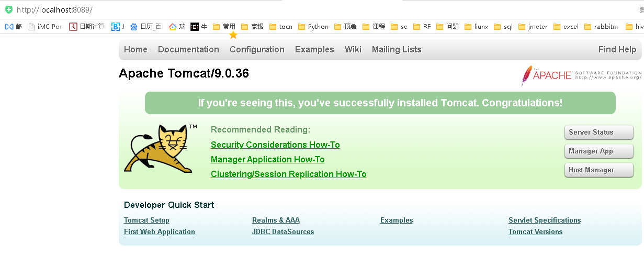Go to the Home nav item

pos(135,50)
